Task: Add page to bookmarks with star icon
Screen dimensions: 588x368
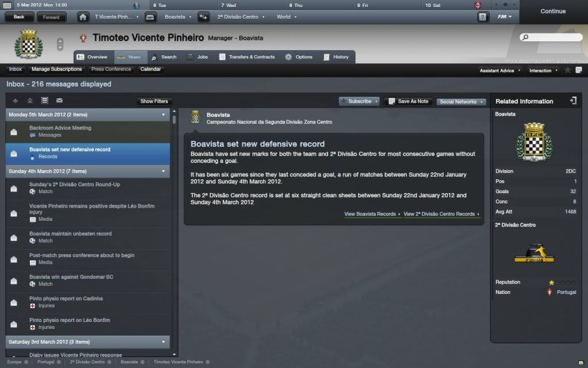Action: point(568,70)
